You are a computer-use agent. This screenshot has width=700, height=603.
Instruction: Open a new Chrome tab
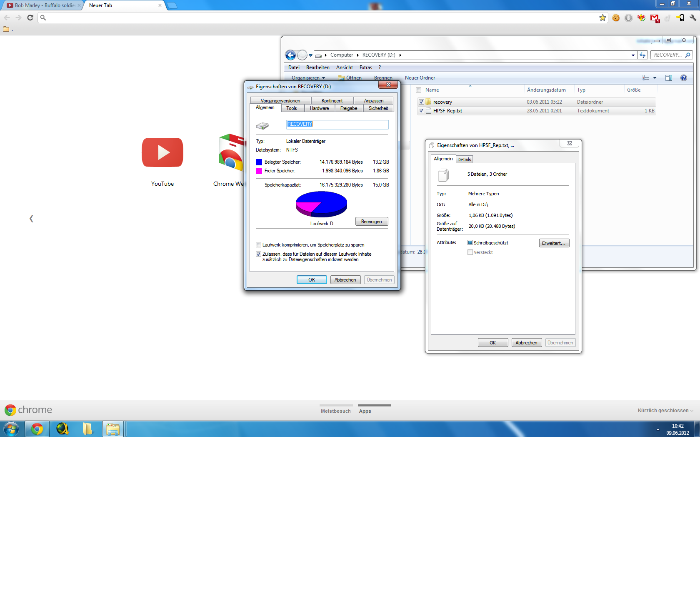tap(172, 5)
